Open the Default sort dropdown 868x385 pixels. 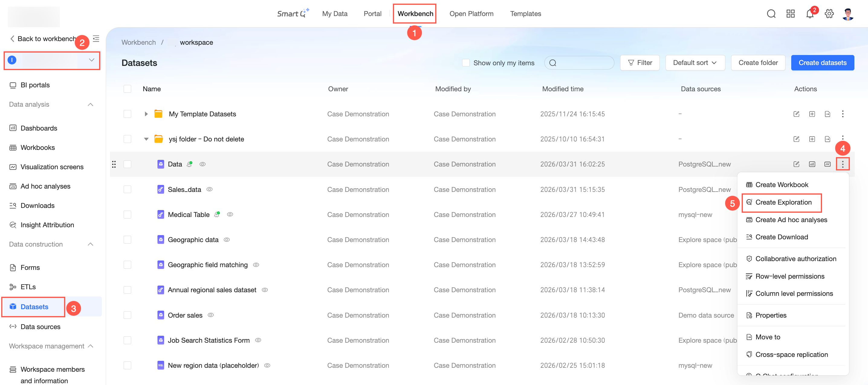[x=695, y=63]
